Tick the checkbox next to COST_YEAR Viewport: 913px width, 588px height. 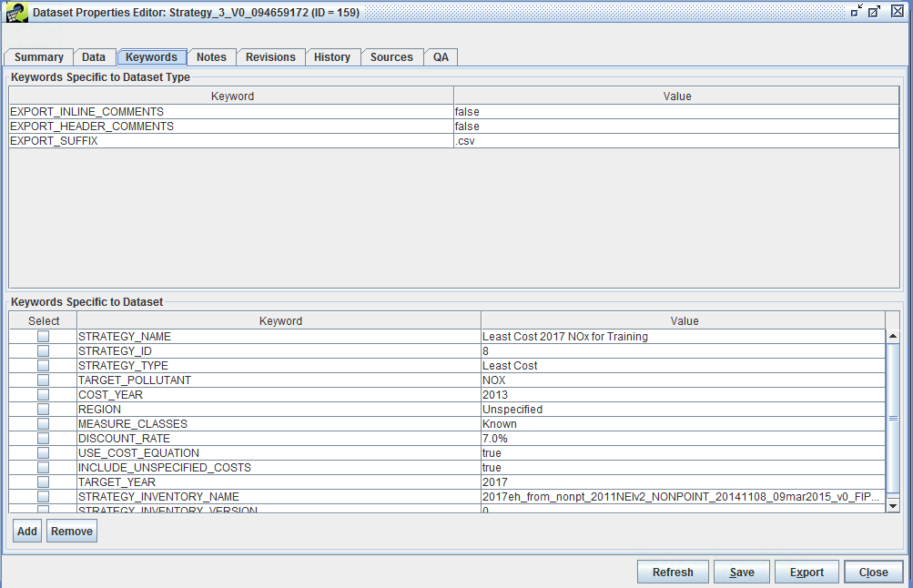pyautogui.click(x=43, y=394)
